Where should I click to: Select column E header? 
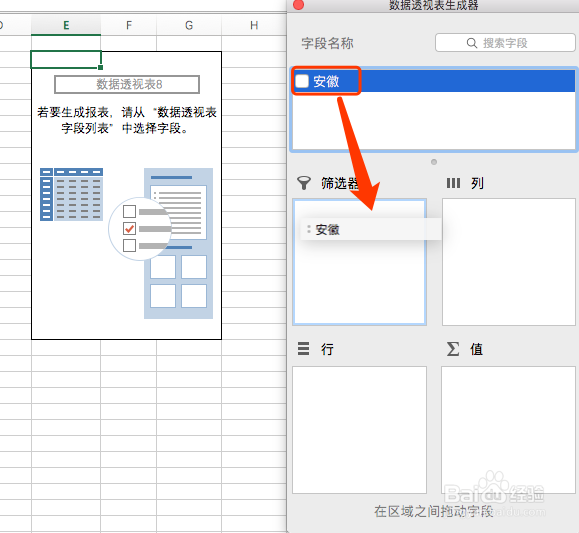click(x=66, y=25)
